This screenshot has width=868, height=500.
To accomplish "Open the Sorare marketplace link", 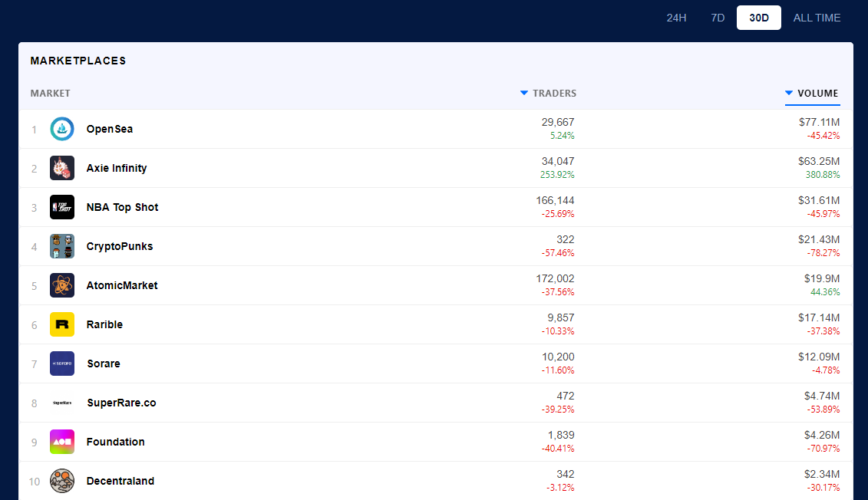I will click(104, 363).
